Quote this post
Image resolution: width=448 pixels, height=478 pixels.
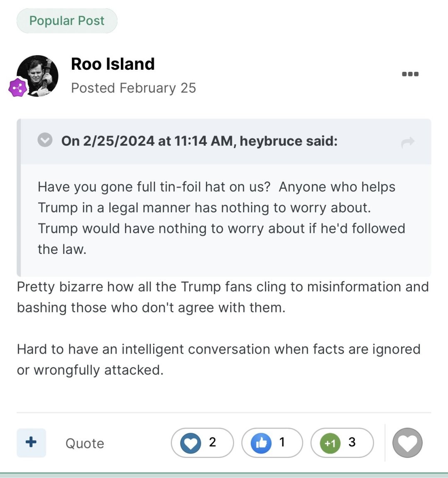[85, 443]
